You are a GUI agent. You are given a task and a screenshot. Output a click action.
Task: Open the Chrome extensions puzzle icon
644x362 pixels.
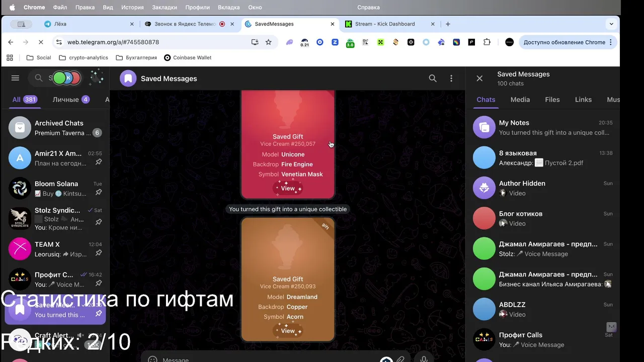487,42
